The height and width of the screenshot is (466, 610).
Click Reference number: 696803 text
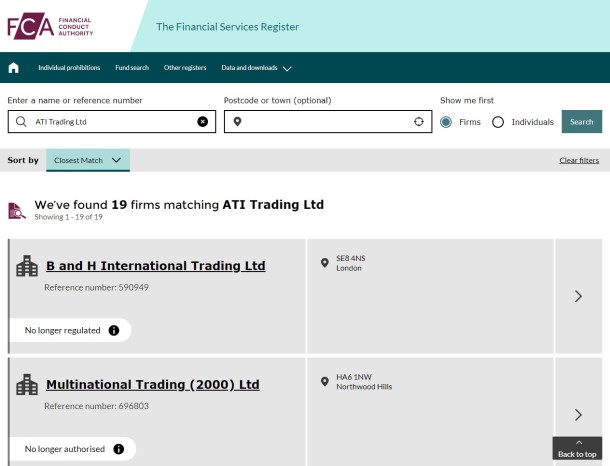96,406
